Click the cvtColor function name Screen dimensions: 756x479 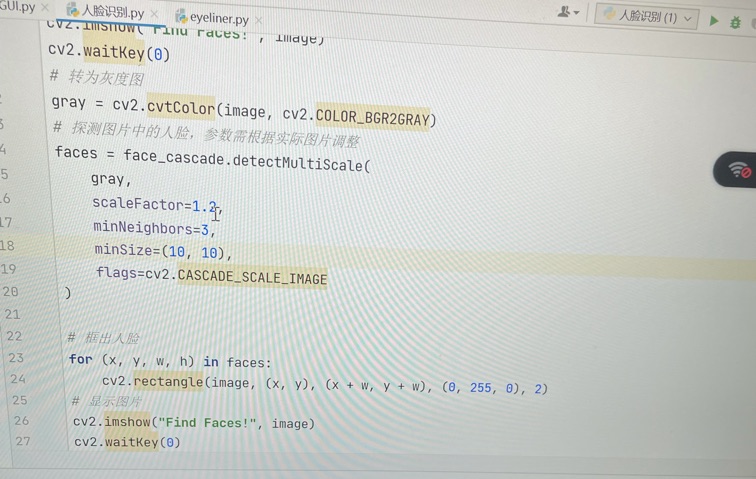tap(181, 107)
